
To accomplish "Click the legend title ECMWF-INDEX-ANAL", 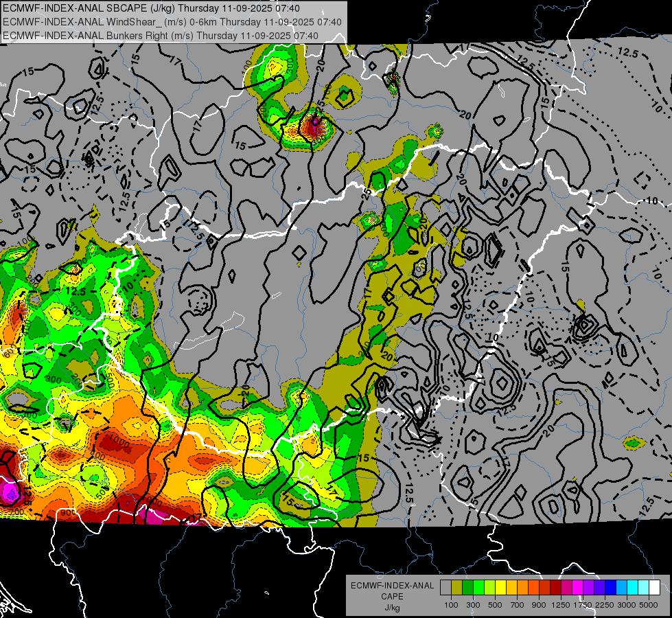I will pyautogui.click(x=392, y=586).
